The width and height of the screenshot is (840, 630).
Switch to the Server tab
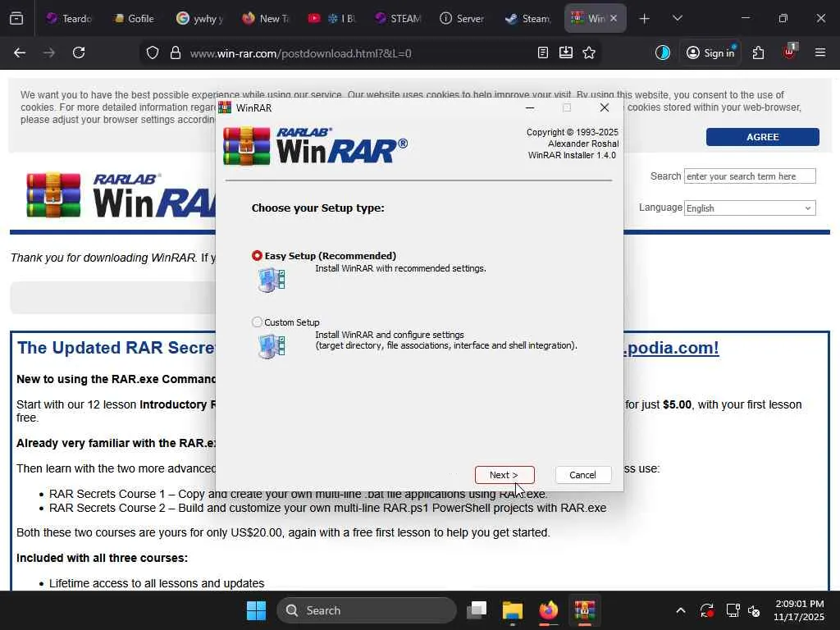pos(463,19)
